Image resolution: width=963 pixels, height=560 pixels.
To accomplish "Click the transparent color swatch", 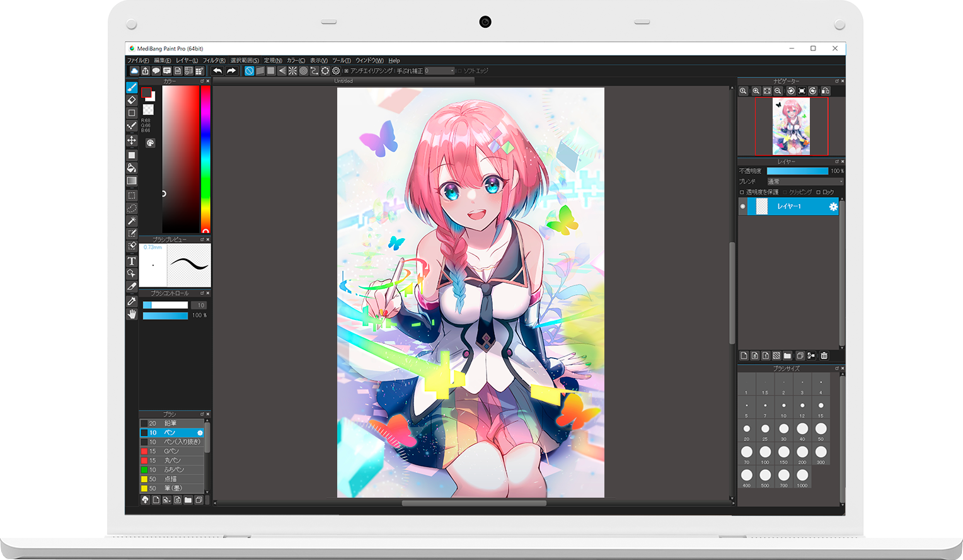I will tap(148, 110).
